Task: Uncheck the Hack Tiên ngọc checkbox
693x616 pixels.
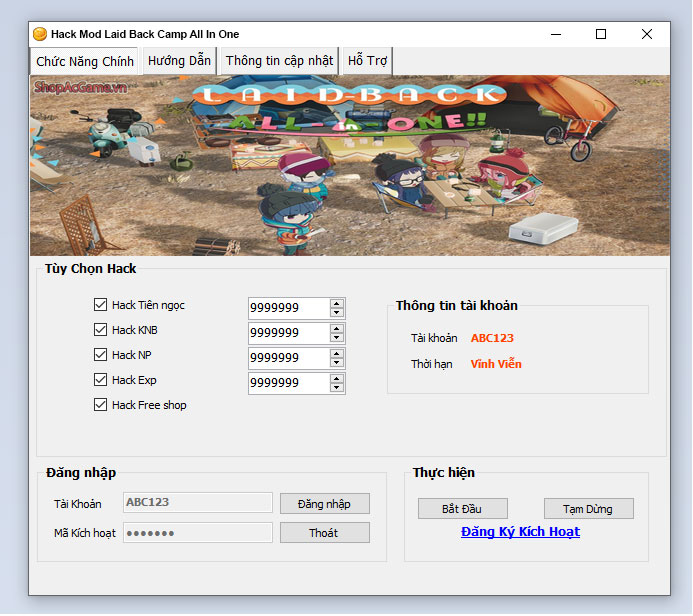Action: tap(100, 304)
